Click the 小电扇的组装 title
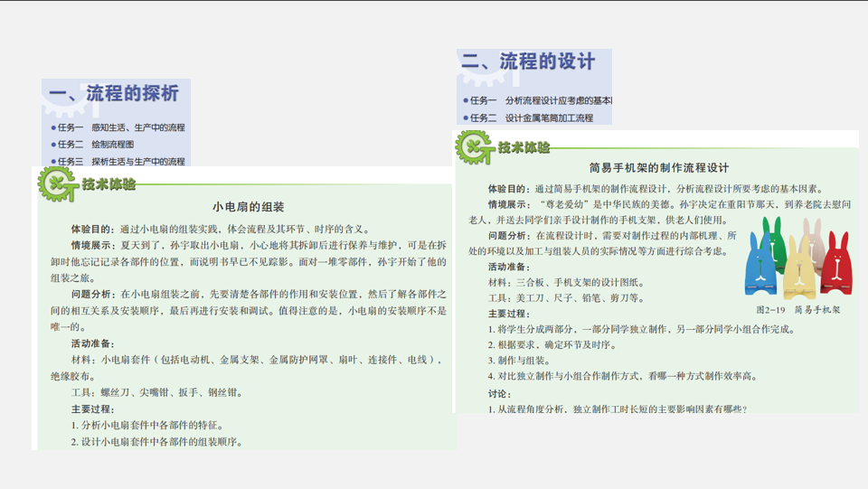The height and width of the screenshot is (489, 868). tap(248, 207)
